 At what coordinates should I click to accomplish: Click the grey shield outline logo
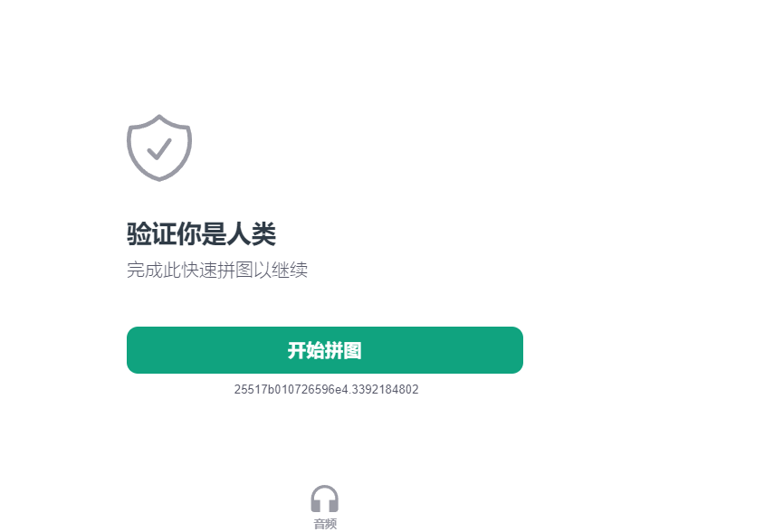[x=159, y=147]
